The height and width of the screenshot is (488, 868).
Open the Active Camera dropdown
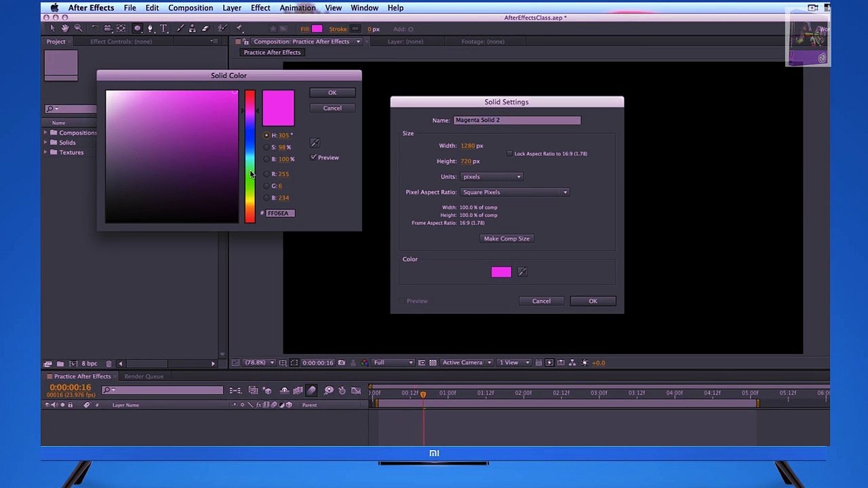click(x=466, y=363)
